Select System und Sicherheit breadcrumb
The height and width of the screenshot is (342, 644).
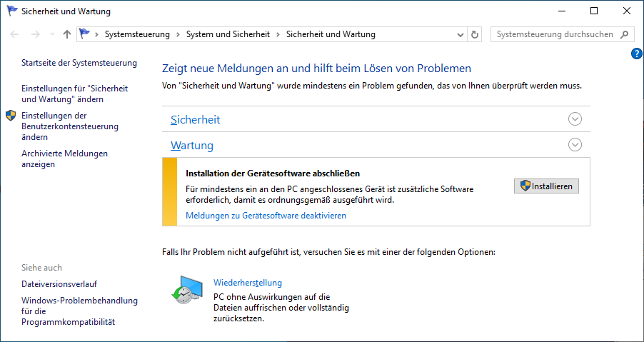click(228, 34)
